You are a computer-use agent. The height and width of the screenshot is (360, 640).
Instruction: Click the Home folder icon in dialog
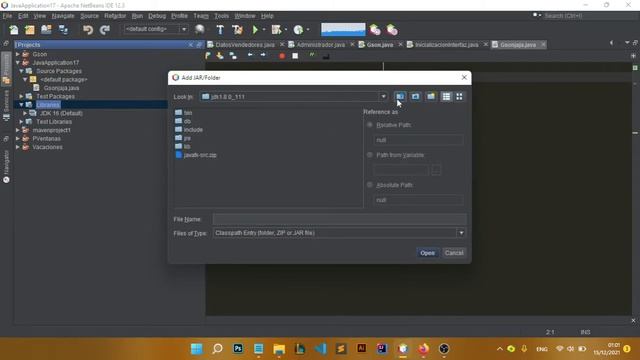click(416, 97)
